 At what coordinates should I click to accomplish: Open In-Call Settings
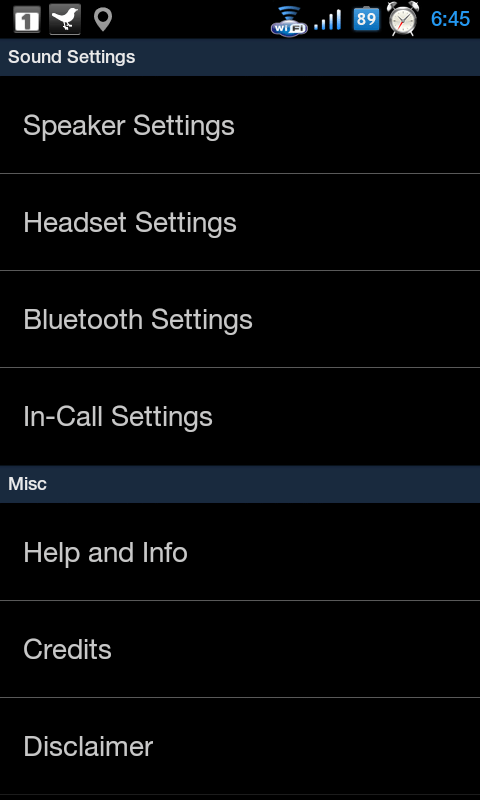pyautogui.click(x=240, y=416)
